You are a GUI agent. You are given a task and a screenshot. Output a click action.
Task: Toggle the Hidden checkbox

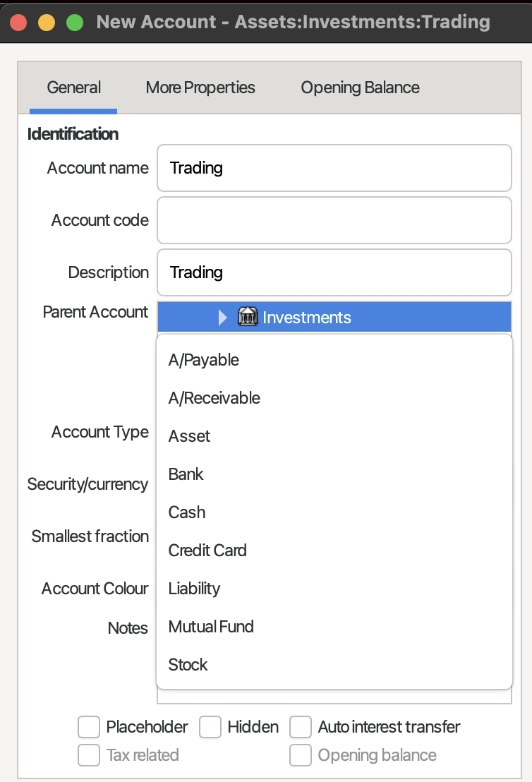210,727
